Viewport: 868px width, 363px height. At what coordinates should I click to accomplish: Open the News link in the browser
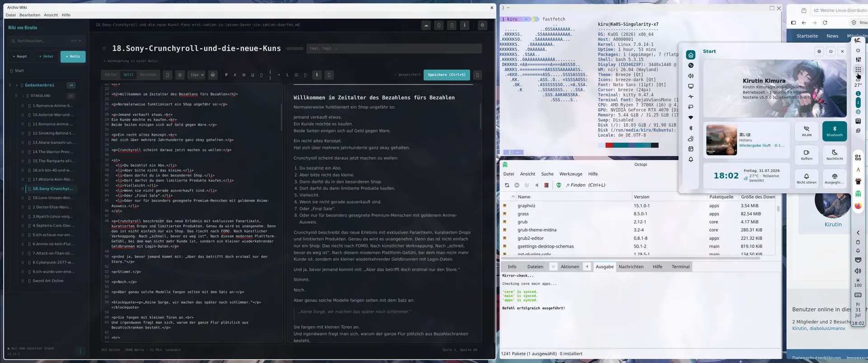(832, 36)
